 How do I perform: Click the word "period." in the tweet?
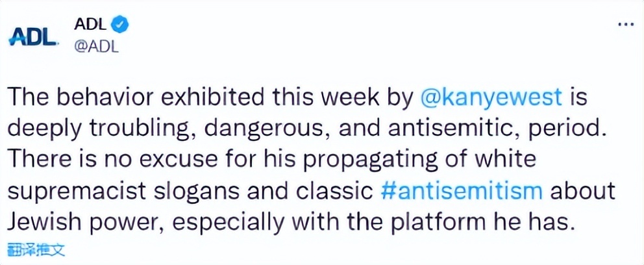pos(576,130)
